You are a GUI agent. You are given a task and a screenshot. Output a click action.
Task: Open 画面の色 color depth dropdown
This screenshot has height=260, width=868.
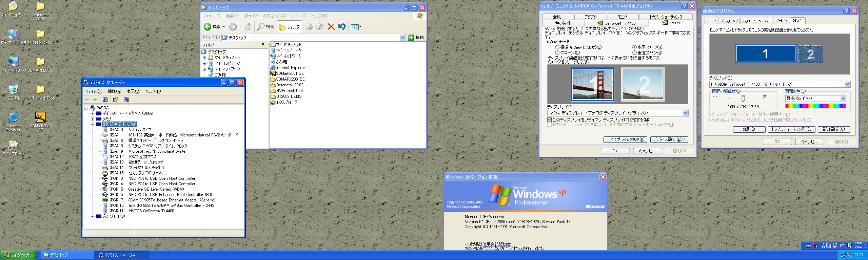(x=843, y=99)
